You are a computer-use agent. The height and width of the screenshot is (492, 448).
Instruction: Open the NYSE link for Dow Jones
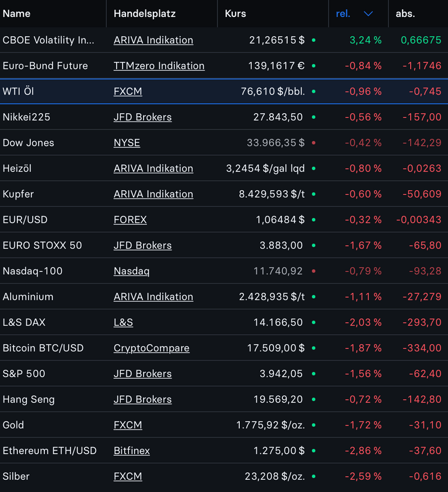coord(127,143)
